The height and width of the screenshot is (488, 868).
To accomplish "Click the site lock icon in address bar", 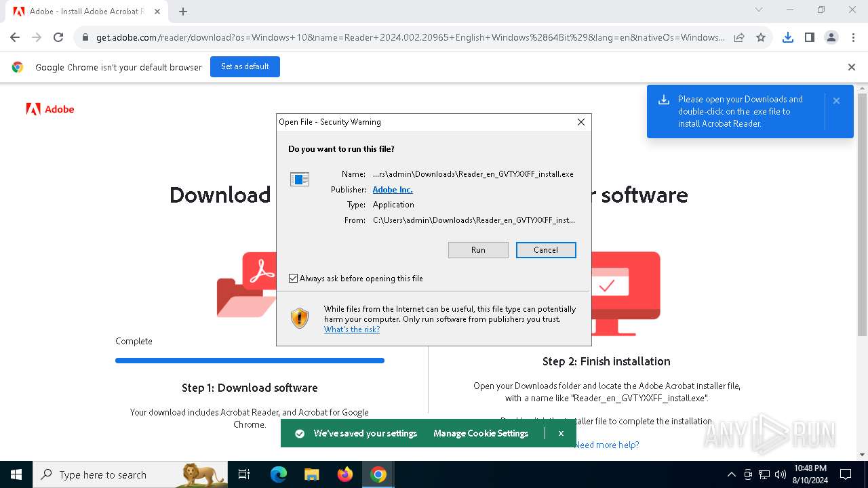I will pyautogui.click(x=85, y=38).
